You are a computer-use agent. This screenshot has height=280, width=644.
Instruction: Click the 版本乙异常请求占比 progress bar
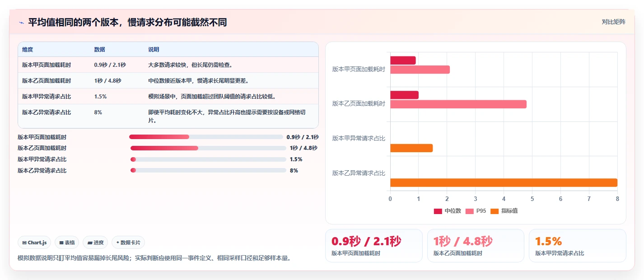208,171
